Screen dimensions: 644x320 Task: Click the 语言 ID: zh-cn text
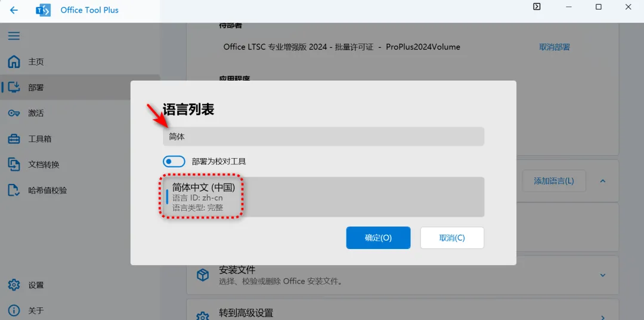(197, 198)
